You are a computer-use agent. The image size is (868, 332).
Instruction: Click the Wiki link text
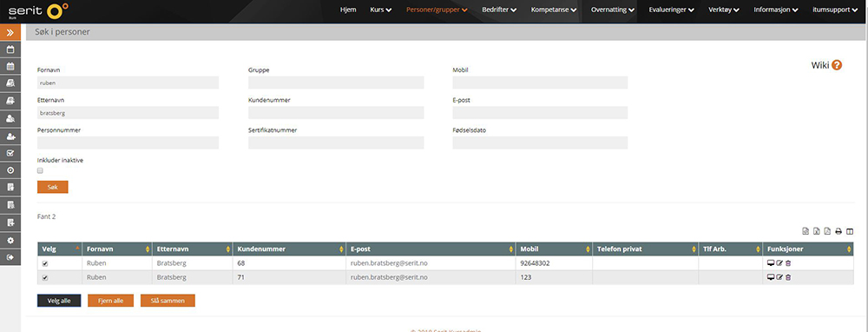[820, 65]
